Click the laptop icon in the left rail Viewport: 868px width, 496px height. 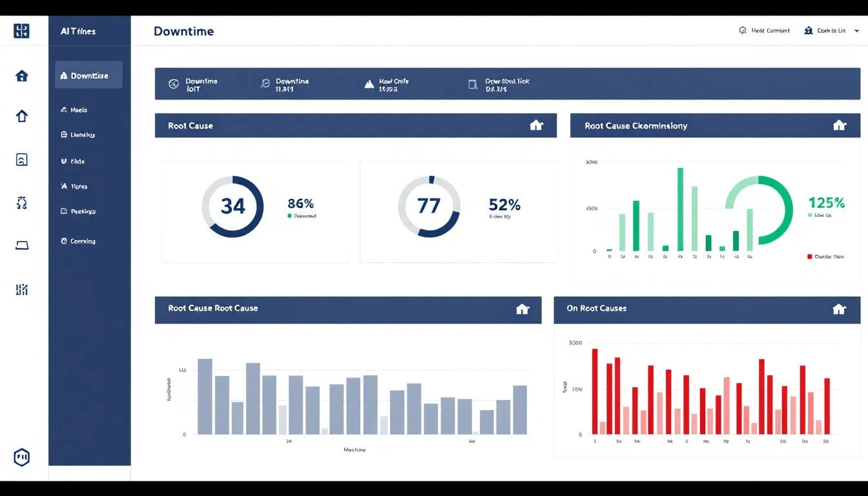click(x=22, y=245)
